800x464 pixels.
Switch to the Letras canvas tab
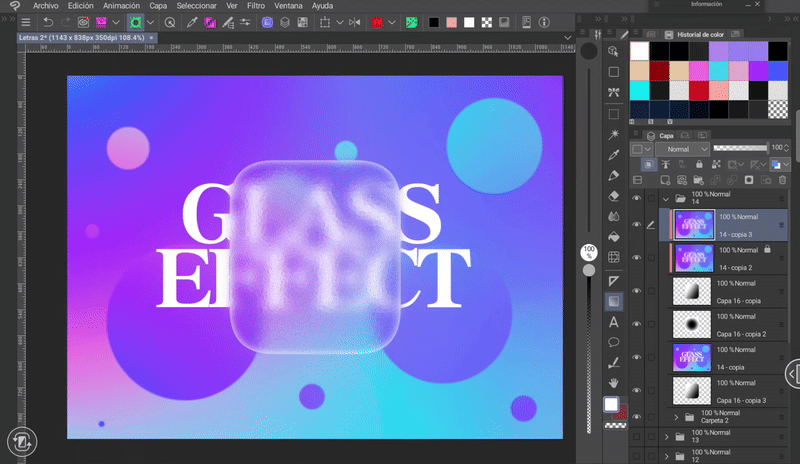[x=80, y=37]
